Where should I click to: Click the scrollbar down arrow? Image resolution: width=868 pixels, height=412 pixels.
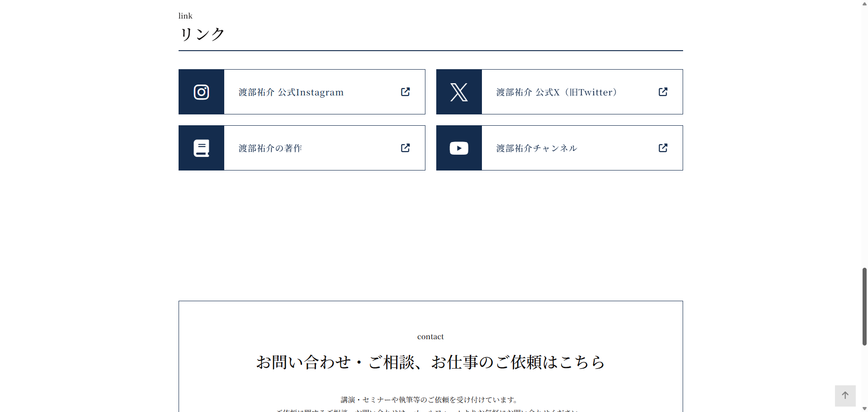tap(864, 408)
